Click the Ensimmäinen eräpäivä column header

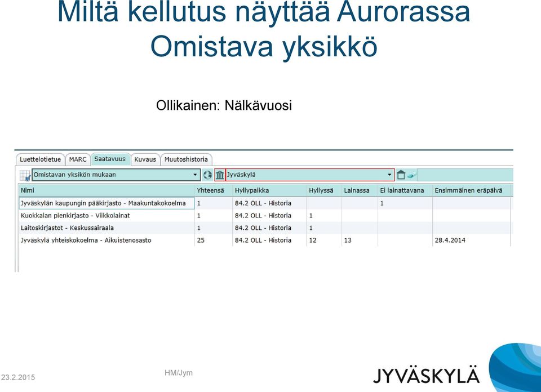471,190
